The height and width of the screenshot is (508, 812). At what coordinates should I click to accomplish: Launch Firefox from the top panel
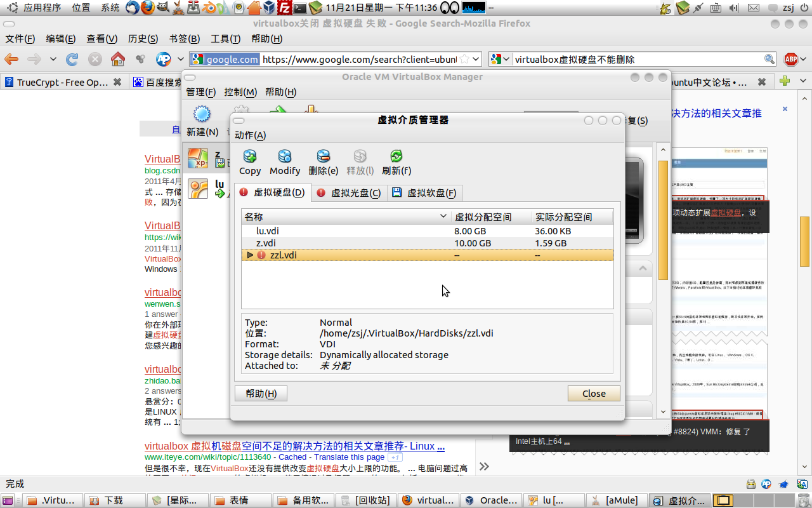click(147, 8)
